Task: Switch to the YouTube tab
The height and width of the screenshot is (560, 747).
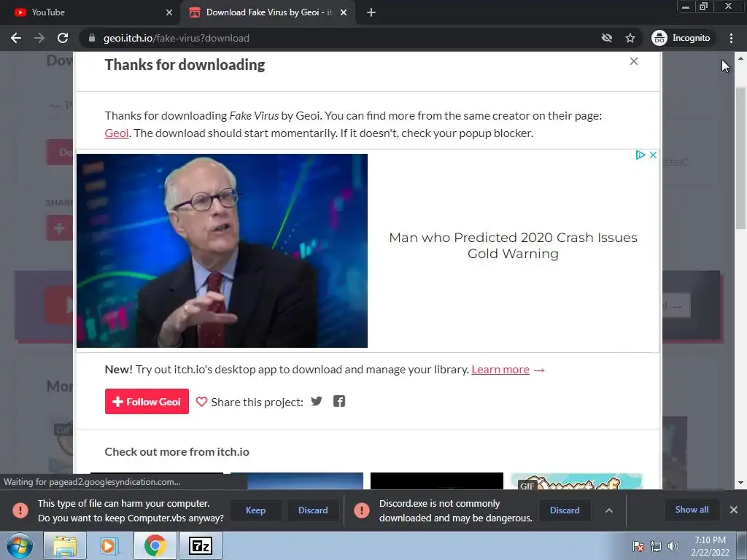Action: tap(90, 12)
